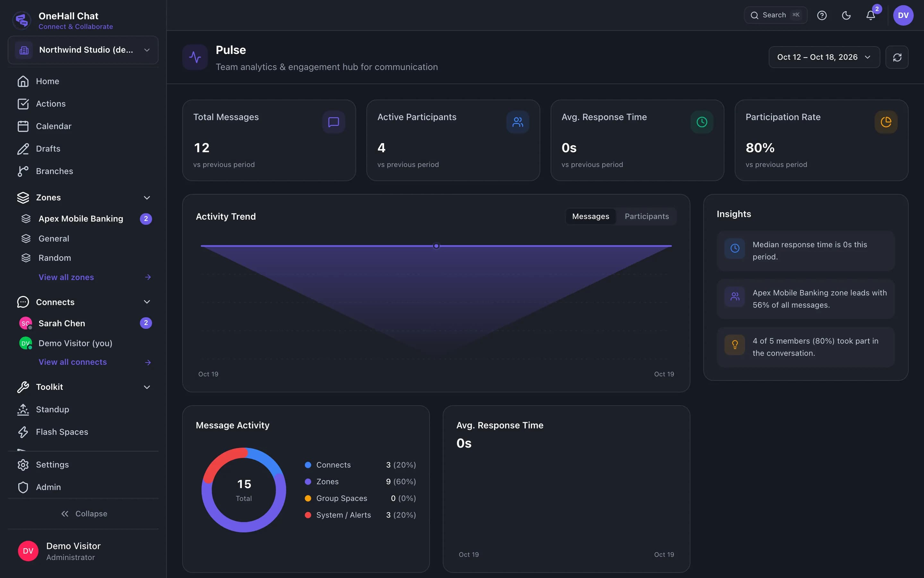Click the Apex Mobile Banking insight people icon
The height and width of the screenshot is (578, 924).
(735, 297)
